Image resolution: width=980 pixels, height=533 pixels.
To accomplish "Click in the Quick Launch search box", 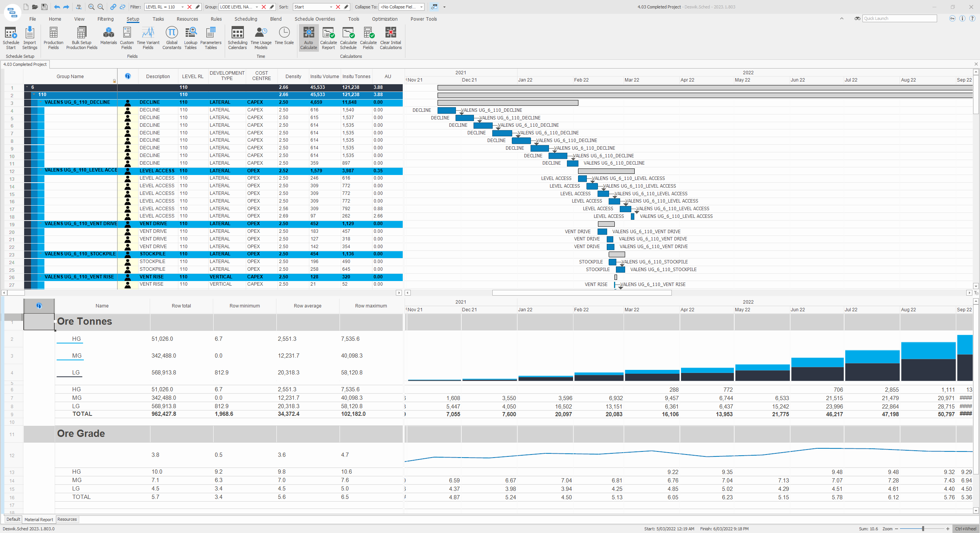I will 900,18.
